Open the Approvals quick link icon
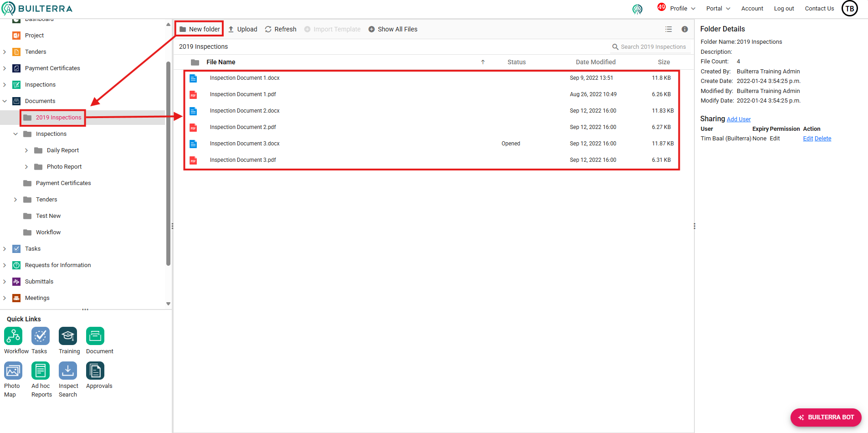 95,371
